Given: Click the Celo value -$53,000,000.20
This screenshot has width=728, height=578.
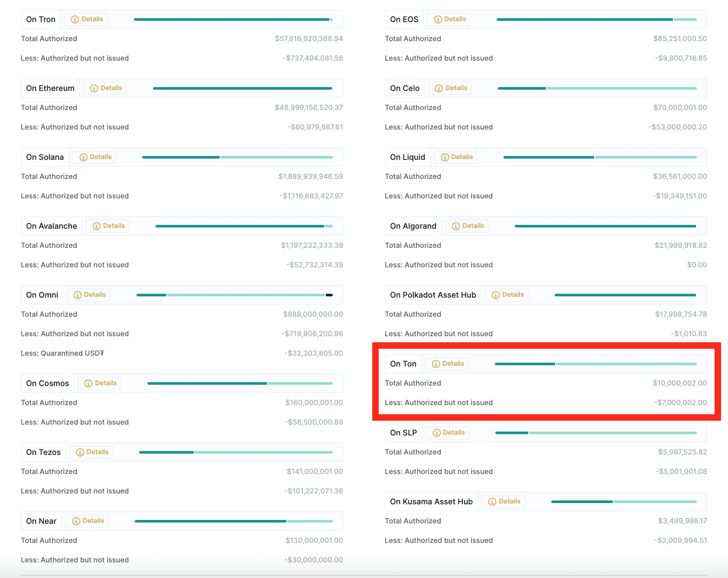Looking at the screenshot, I should click(x=678, y=127).
